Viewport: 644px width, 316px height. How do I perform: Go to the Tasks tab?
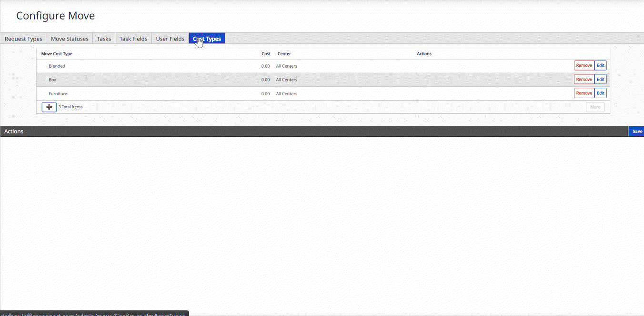pos(104,39)
